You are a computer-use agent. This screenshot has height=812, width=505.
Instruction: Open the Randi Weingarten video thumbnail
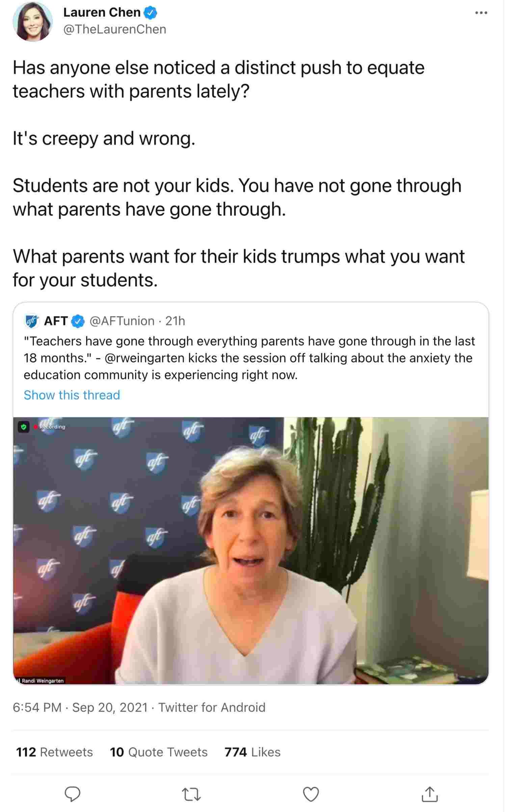(251, 551)
